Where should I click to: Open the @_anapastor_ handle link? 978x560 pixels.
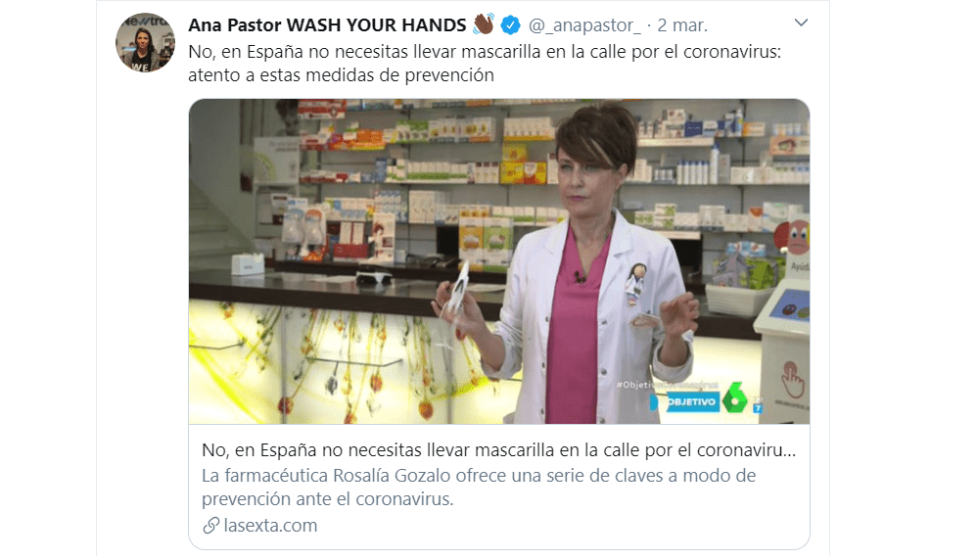[x=584, y=25]
